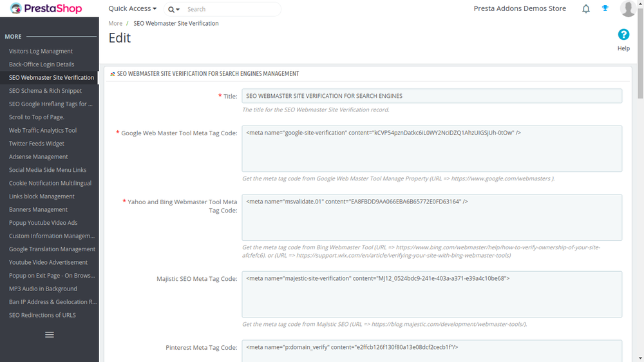Click the top Search input field
The height and width of the screenshot is (362, 644).
[x=232, y=9]
